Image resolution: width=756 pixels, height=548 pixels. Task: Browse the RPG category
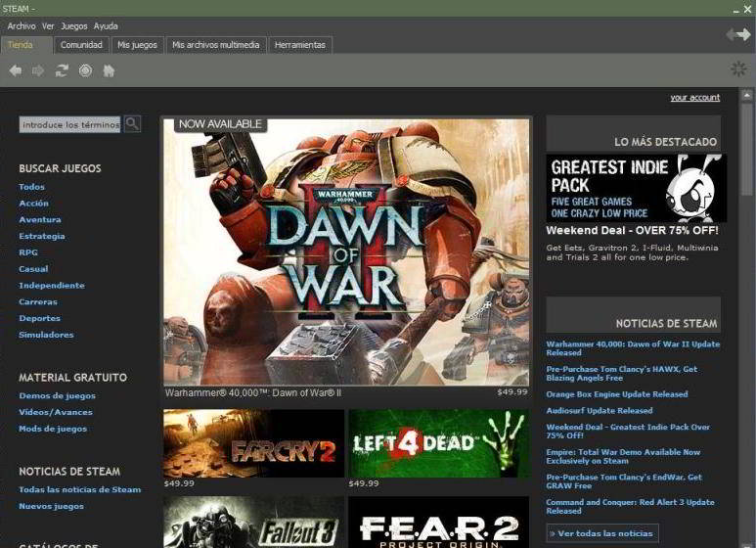click(x=28, y=252)
